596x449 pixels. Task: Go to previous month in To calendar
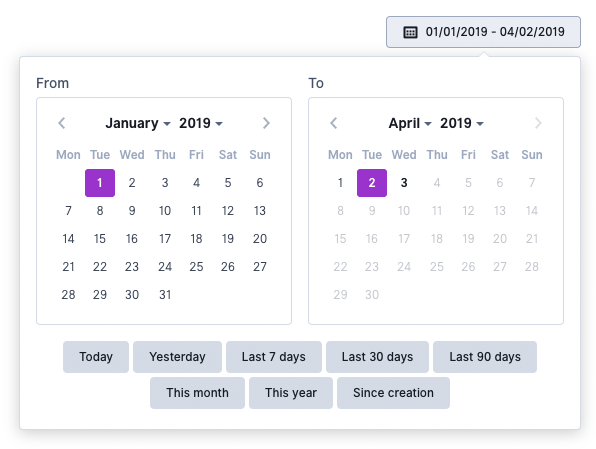point(334,123)
